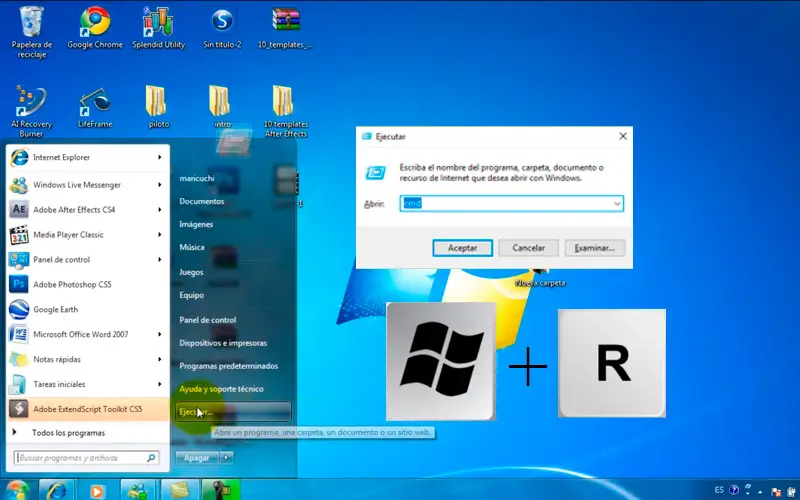The width and height of the screenshot is (800, 500).
Task: Open the maricuchi user folder
Action: click(x=197, y=179)
